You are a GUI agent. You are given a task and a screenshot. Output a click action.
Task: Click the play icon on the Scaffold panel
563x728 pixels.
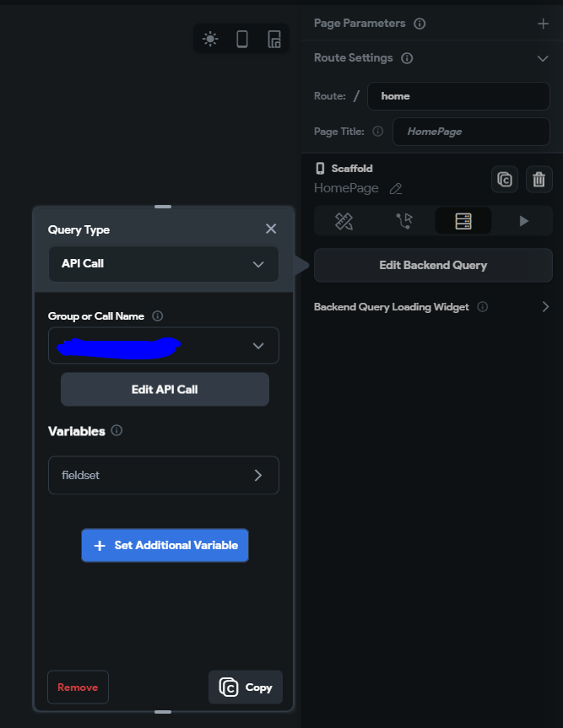(522, 220)
